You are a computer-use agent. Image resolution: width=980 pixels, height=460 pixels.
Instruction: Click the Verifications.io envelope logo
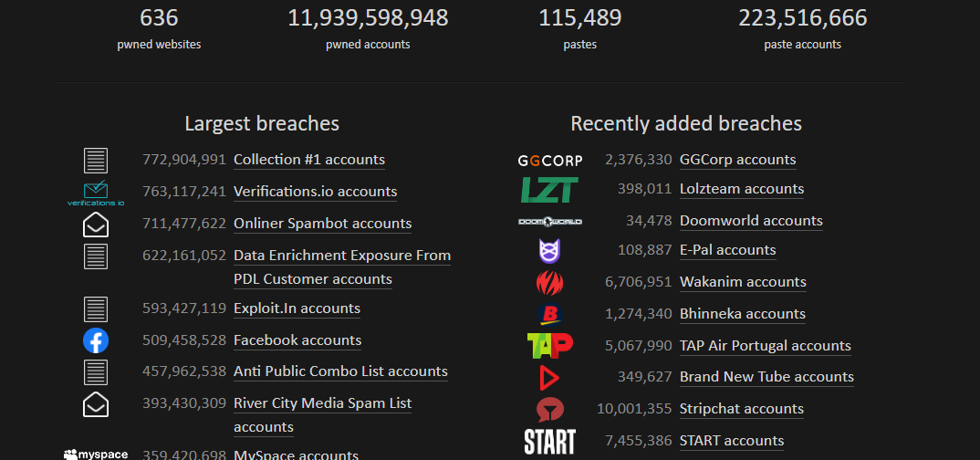coord(96,193)
